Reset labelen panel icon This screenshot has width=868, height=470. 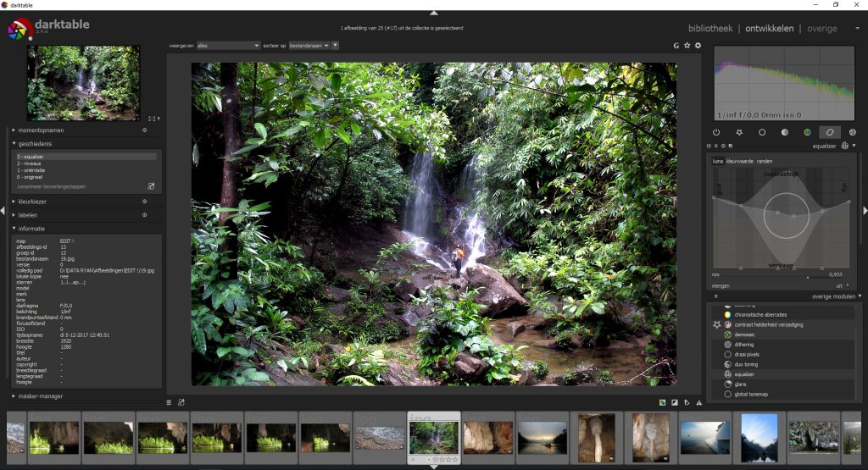pyautogui.click(x=144, y=214)
